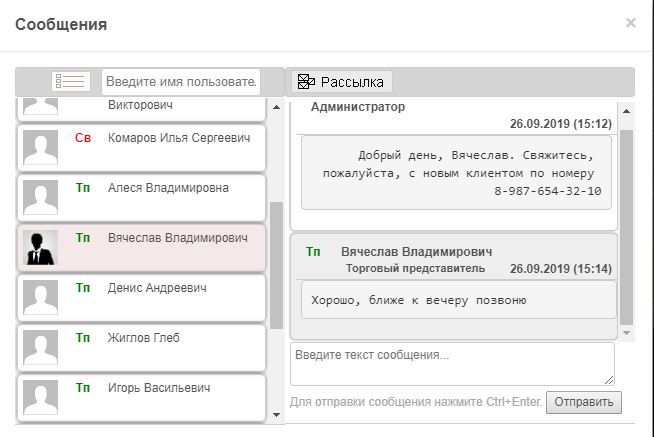654x437 pixels.
Task: Close the Сообщения dialog
Action: click(630, 22)
